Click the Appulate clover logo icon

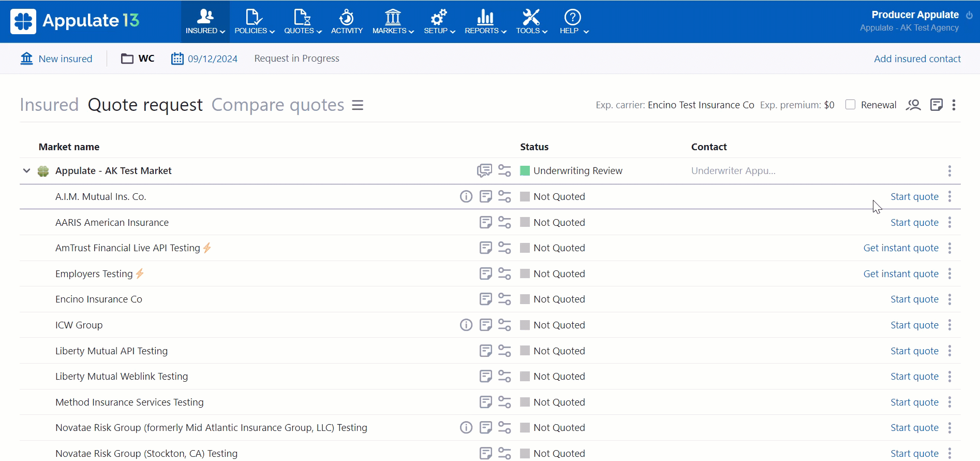coord(23,21)
